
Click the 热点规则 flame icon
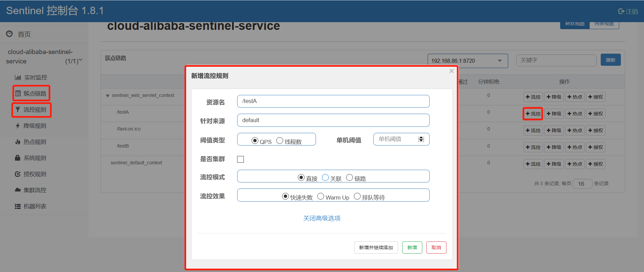(x=18, y=142)
